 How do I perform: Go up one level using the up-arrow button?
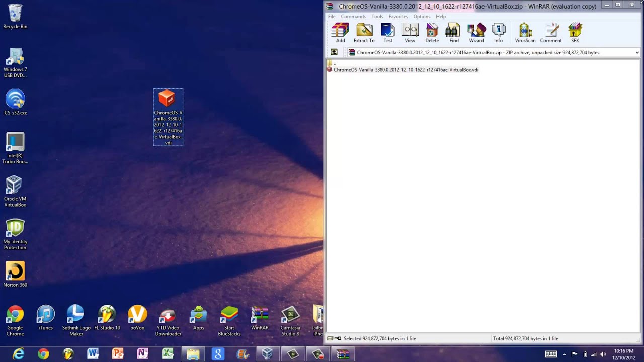tap(334, 52)
